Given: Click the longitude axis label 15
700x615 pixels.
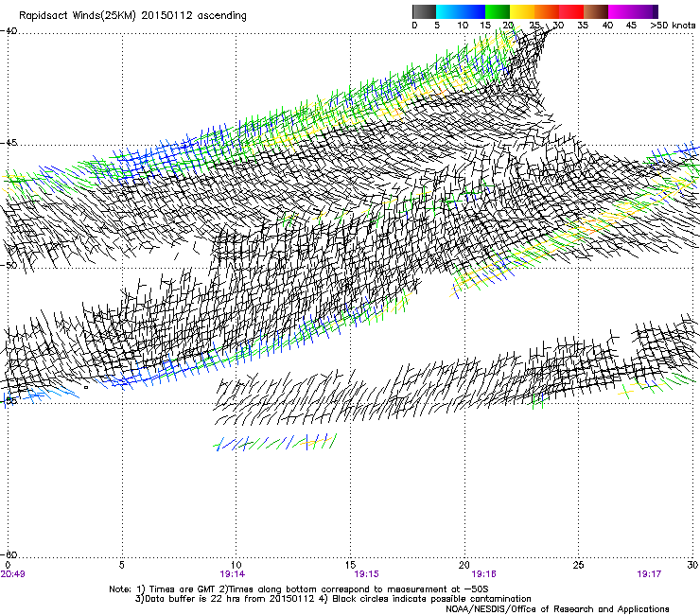Looking at the screenshot, I should pyautogui.click(x=350, y=565).
